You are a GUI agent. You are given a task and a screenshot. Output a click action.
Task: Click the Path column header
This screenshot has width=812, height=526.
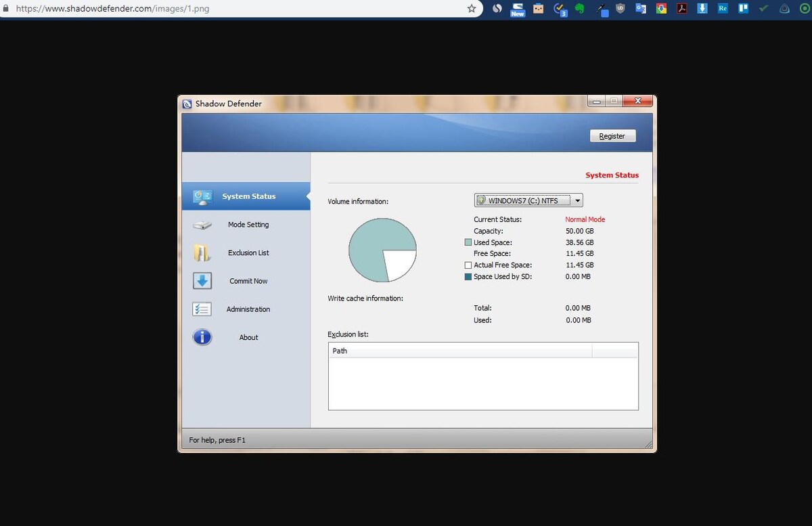pyautogui.click(x=460, y=351)
